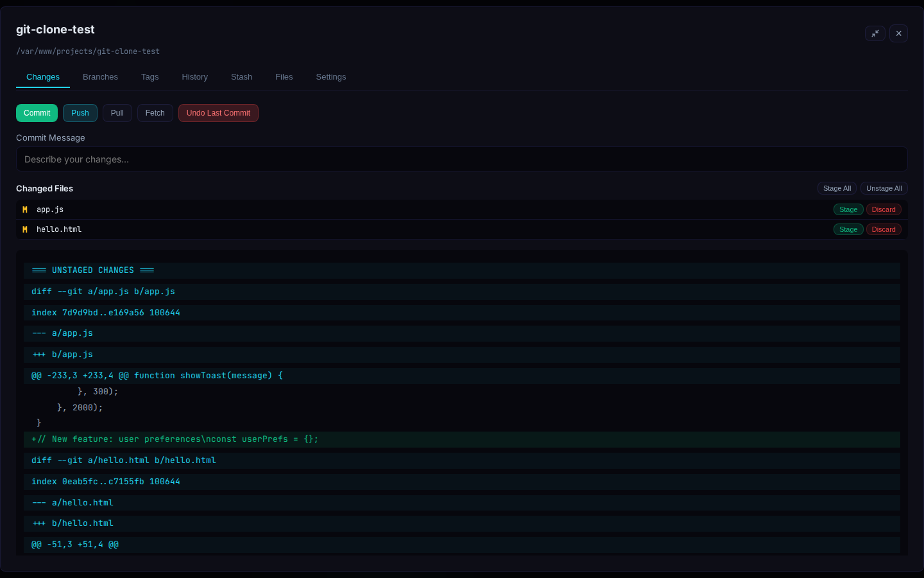924x578 pixels.
Task: Click Undo Last Commit
Action: pos(218,113)
